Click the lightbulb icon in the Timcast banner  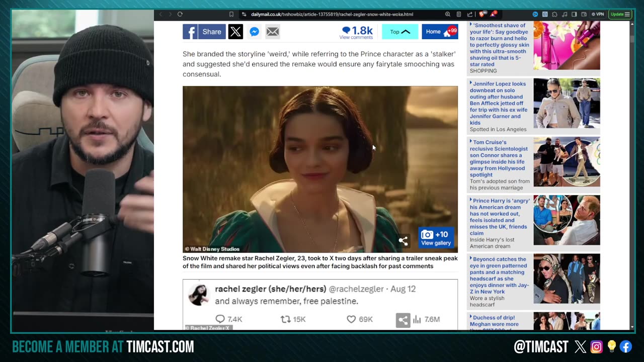(x=611, y=346)
